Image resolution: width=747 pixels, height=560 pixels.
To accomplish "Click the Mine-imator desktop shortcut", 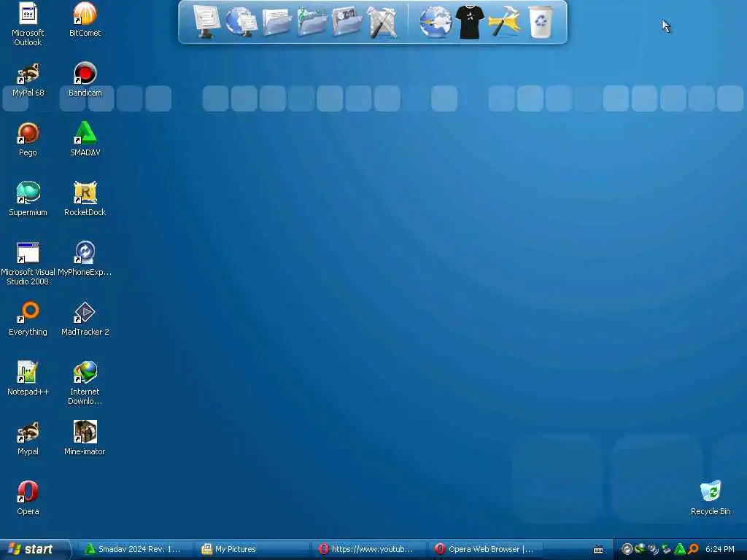I will pos(85,438).
